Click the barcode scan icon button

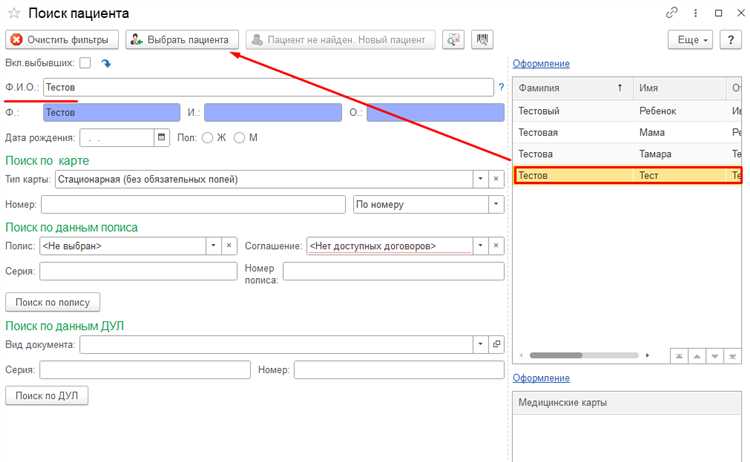482,40
